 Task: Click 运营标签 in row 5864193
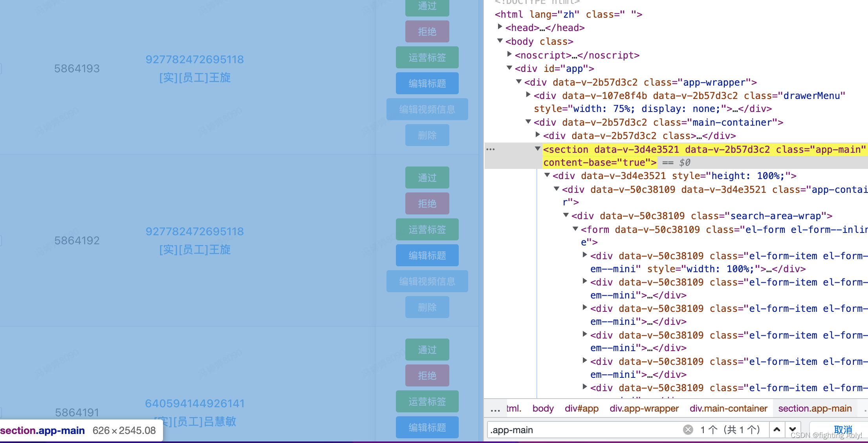point(427,57)
